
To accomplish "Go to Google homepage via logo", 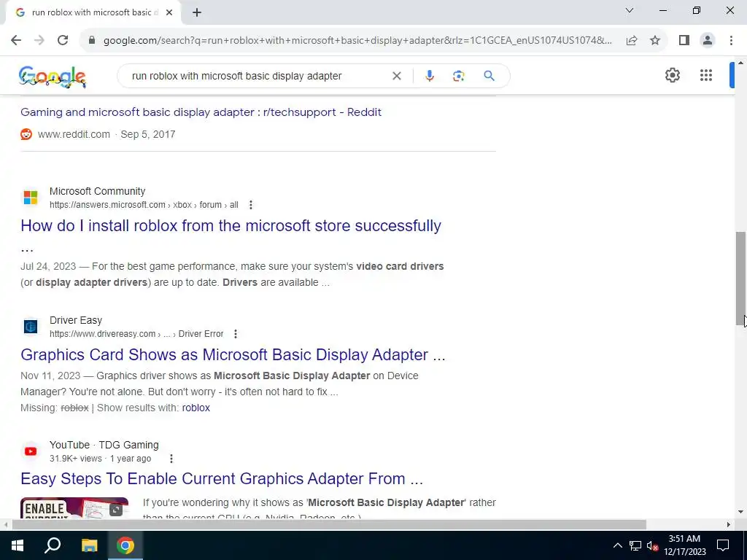I will pos(53,76).
